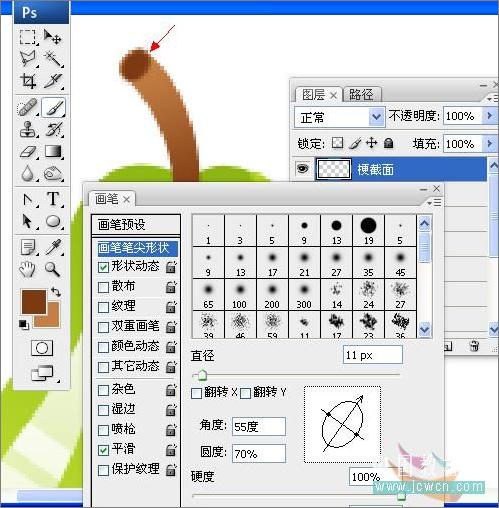Open the 正常 blend mode dropdown

[x=340, y=117]
